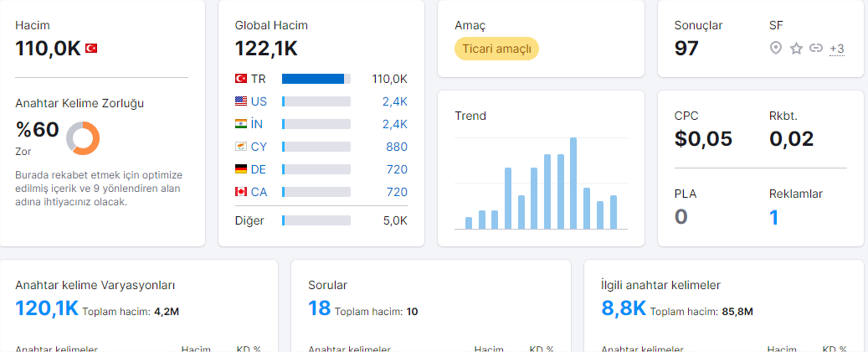Click the PLA value 0

coord(681,217)
